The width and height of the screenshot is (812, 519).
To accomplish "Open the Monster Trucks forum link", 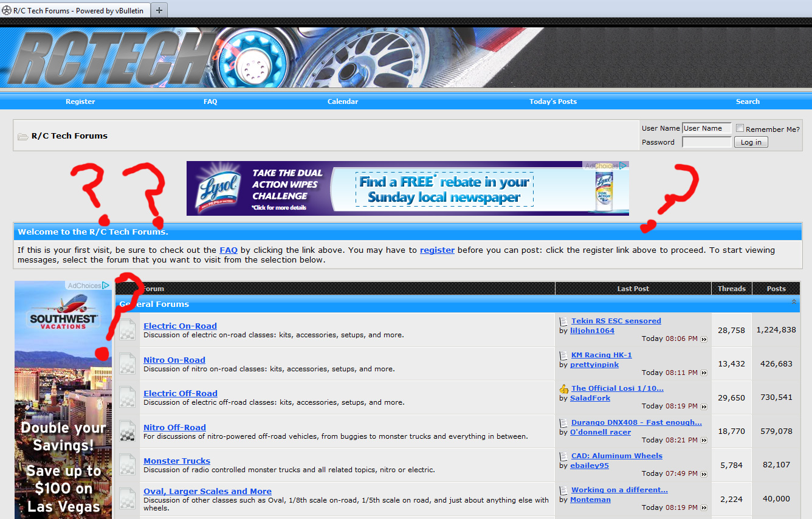I will 177,461.
